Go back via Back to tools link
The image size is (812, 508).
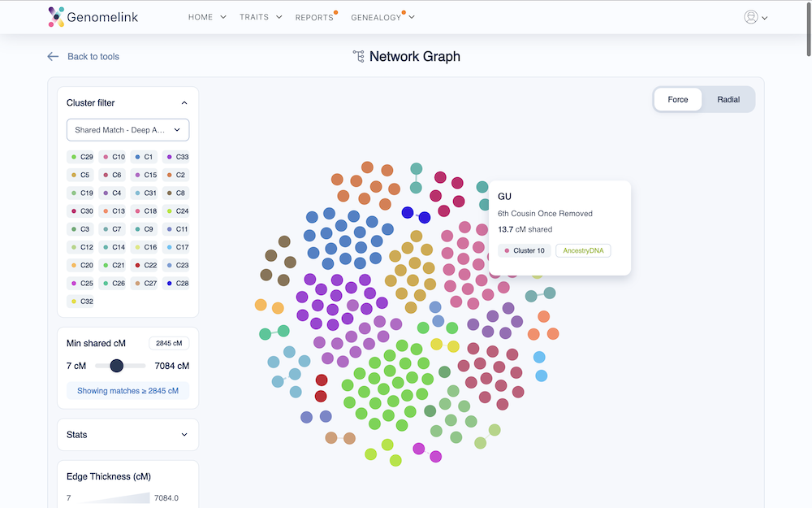[x=93, y=57]
